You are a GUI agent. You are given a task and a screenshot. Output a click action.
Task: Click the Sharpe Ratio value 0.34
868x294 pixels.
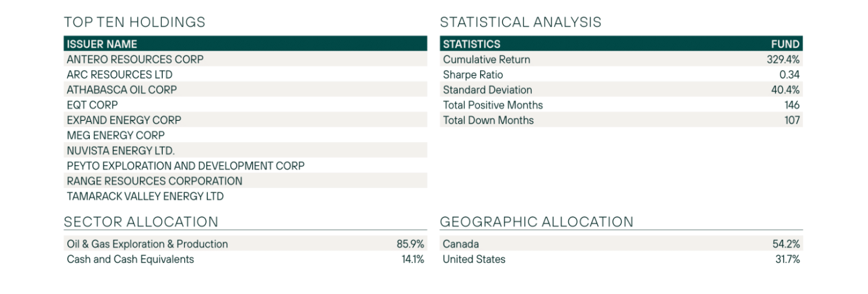click(789, 74)
